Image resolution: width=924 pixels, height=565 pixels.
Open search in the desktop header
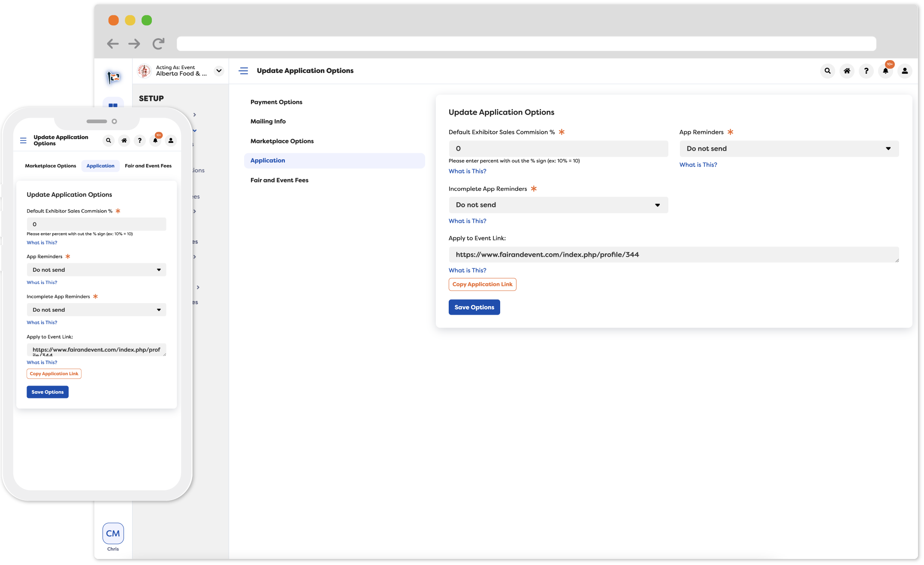(x=827, y=71)
